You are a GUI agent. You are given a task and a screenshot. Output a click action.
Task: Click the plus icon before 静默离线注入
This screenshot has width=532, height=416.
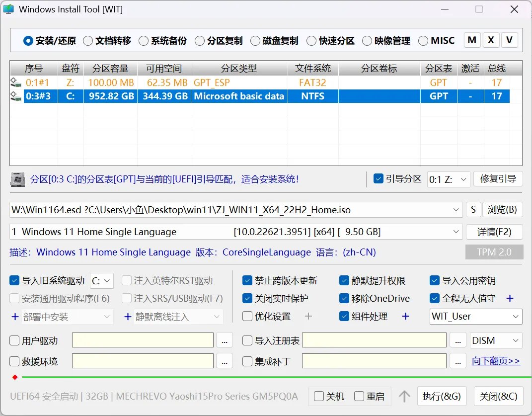click(x=128, y=317)
